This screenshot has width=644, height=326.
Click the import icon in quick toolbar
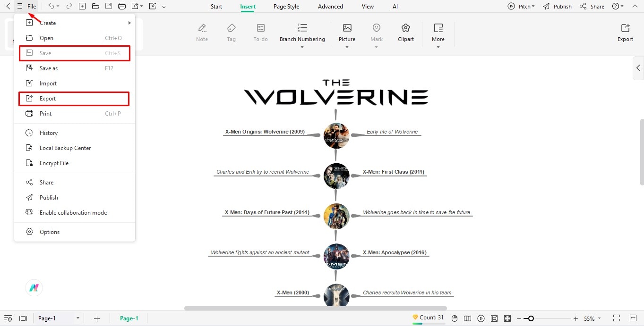point(152,7)
